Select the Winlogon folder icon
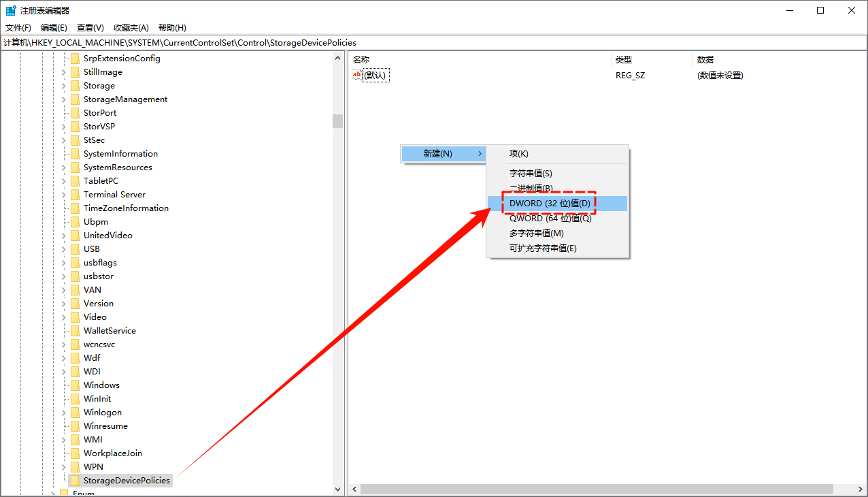This screenshot has height=497, width=868. 75,413
